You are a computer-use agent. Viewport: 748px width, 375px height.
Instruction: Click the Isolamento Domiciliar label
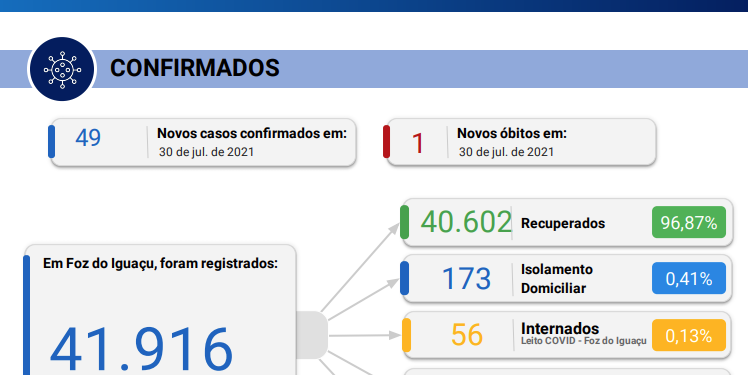[557, 279]
